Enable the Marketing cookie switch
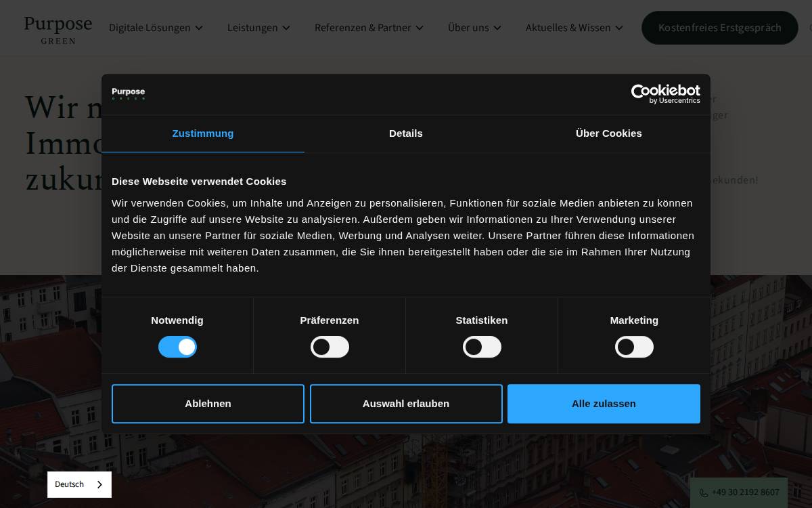Screen dimensions: 812x508 click(634, 347)
